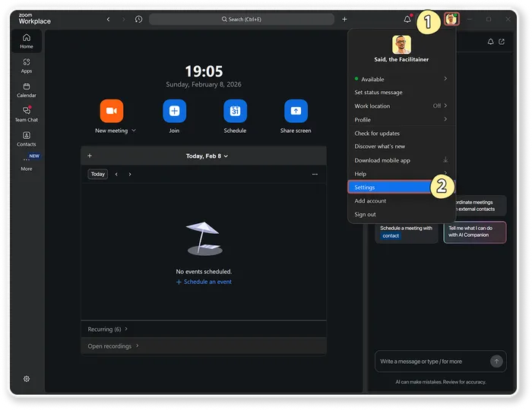Send message with the arrow button

[496, 361]
